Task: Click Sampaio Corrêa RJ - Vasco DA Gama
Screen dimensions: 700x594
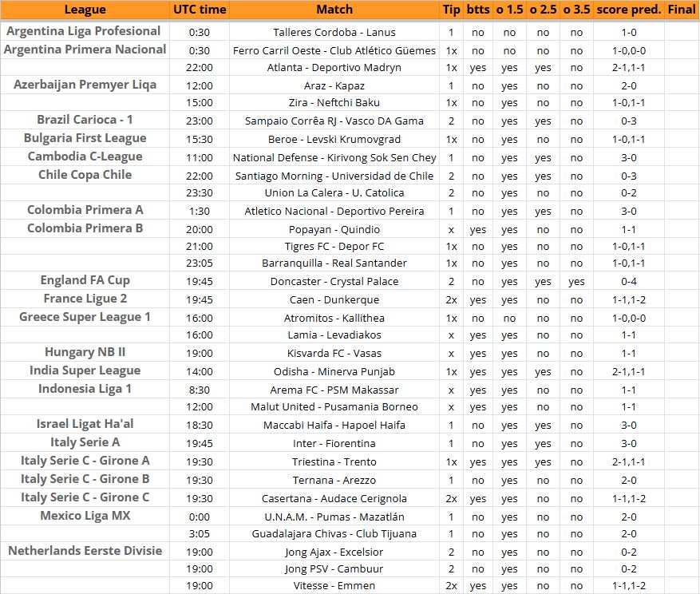Action: [x=334, y=121]
